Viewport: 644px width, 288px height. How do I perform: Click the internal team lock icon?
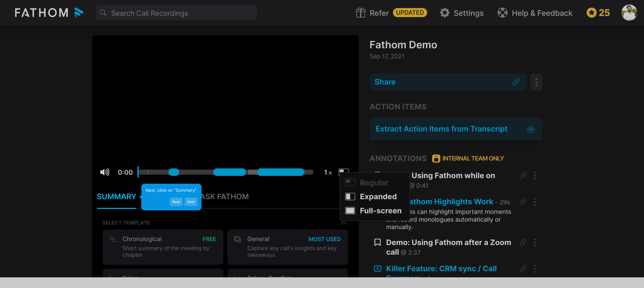coord(436,158)
